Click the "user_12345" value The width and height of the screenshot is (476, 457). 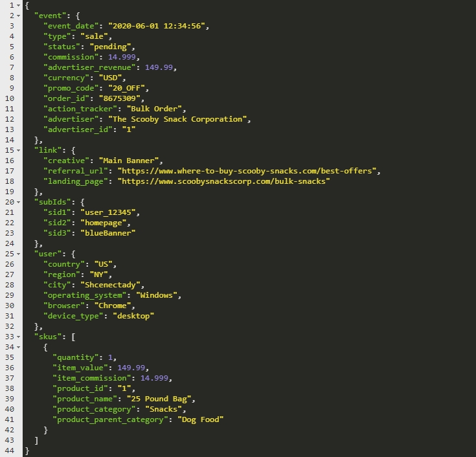[108, 212]
